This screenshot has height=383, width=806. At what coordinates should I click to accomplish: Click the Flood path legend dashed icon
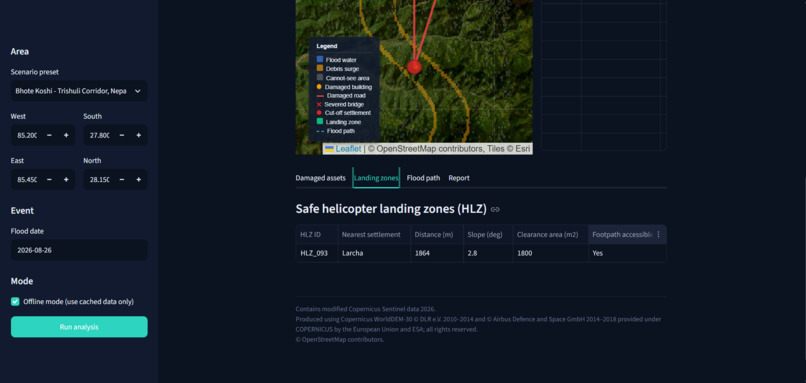[320, 131]
